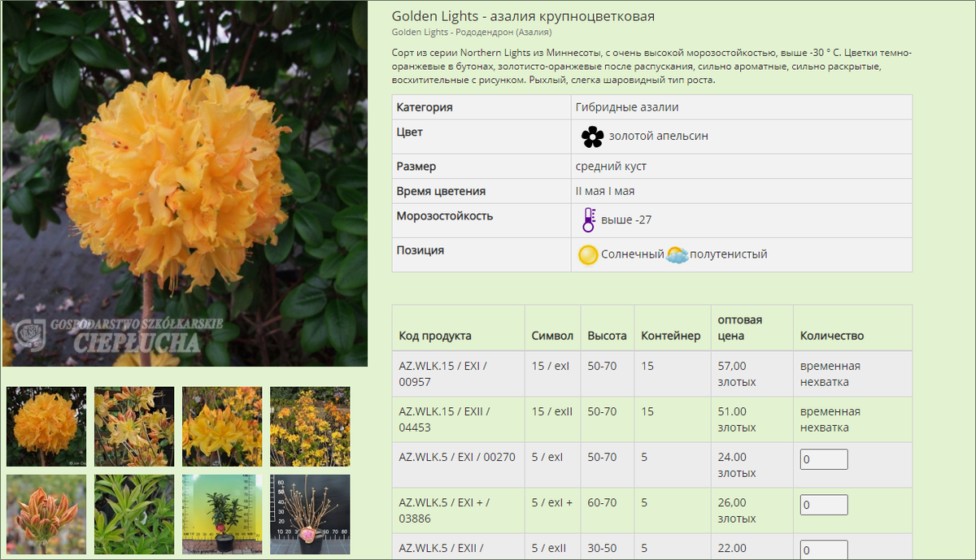Select the first thumbnail of round orange bloom
Image resolution: width=976 pixels, height=560 pixels.
point(46,426)
